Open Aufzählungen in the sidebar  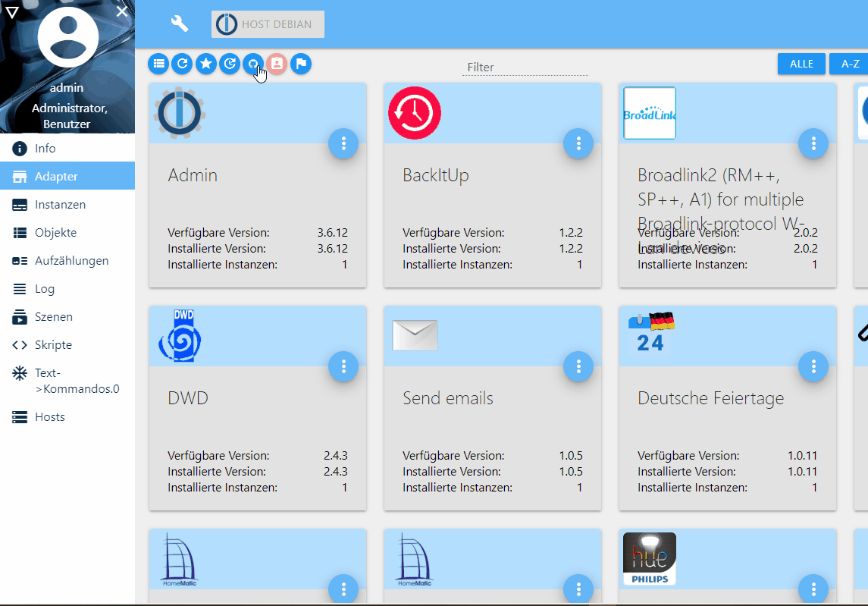pyautogui.click(x=67, y=260)
